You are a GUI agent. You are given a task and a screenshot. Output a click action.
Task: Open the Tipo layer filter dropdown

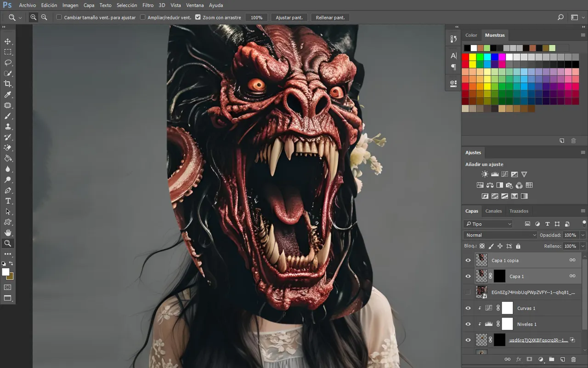point(488,224)
